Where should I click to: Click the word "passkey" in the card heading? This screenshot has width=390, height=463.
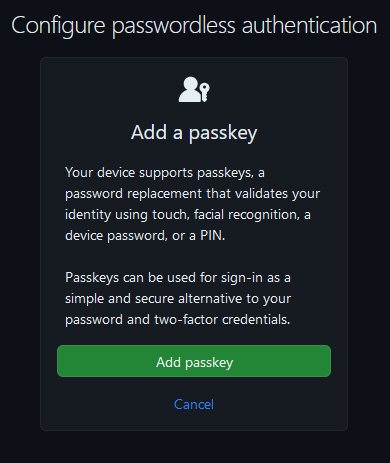point(223,133)
